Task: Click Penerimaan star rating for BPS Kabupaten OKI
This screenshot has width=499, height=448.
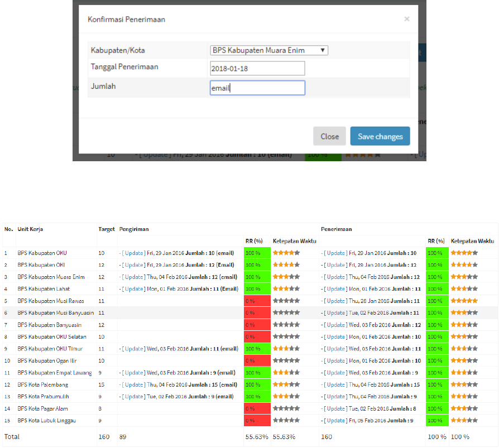Action: 464,264
